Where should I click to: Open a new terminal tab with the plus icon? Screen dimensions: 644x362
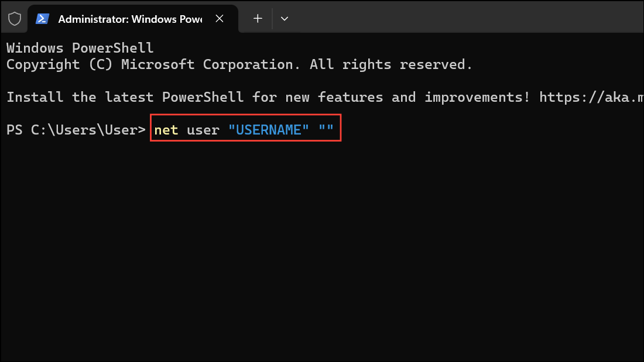[x=256, y=18]
